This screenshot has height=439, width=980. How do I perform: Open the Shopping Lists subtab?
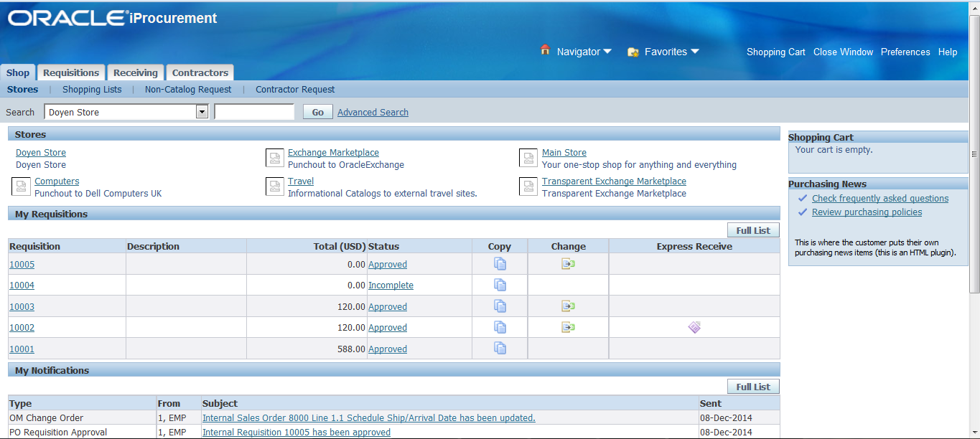tap(92, 90)
